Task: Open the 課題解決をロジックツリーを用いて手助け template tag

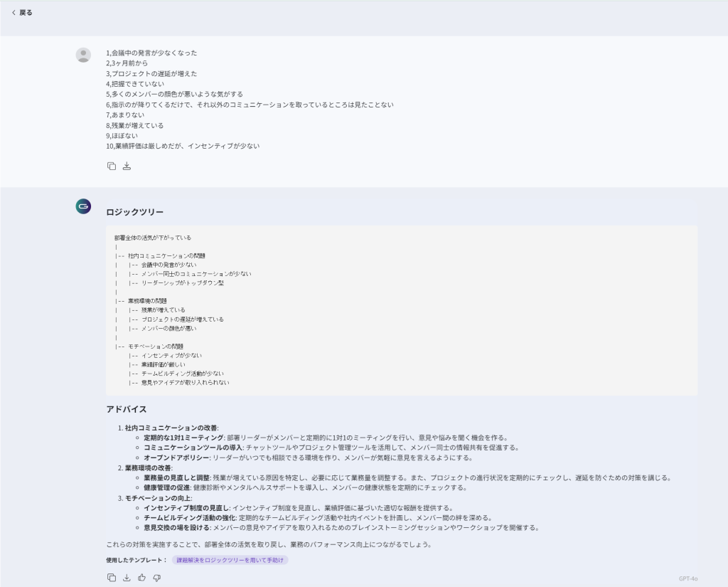Action: coord(230,560)
